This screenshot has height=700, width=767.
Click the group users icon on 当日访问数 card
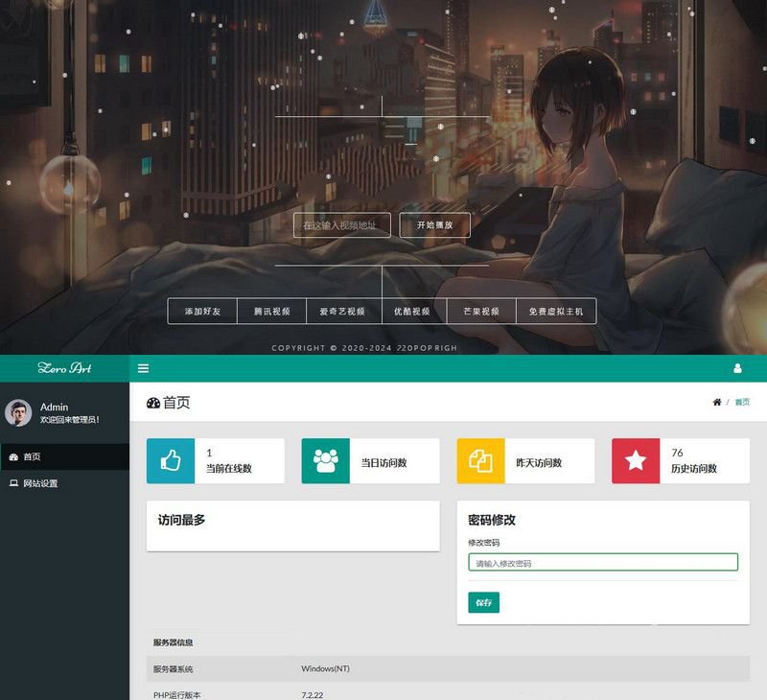click(326, 460)
